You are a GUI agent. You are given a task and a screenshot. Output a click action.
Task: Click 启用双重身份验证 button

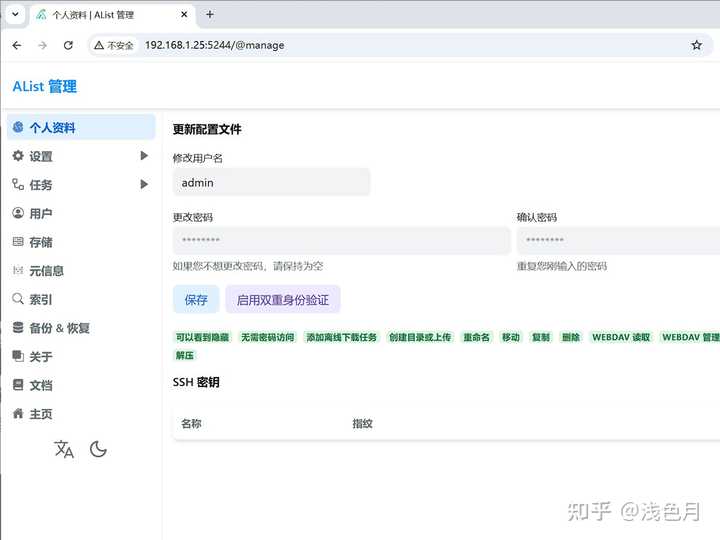[x=283, y=300]
